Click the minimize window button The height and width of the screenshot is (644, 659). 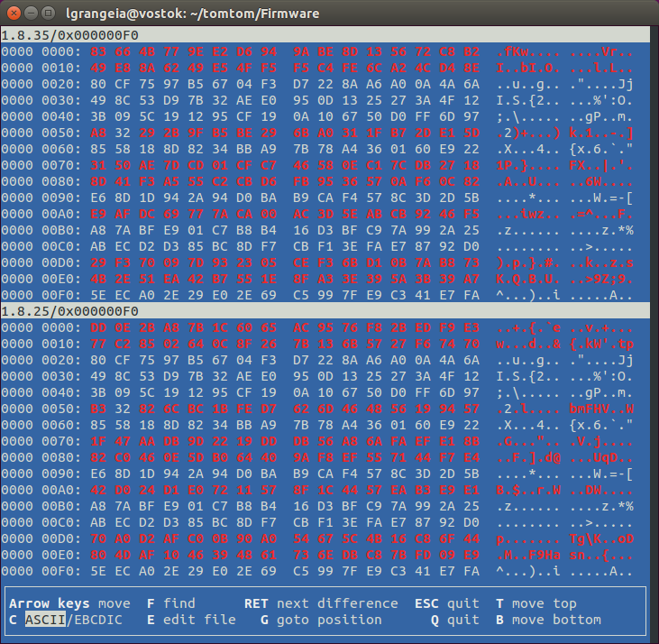(x=30, y=14)
